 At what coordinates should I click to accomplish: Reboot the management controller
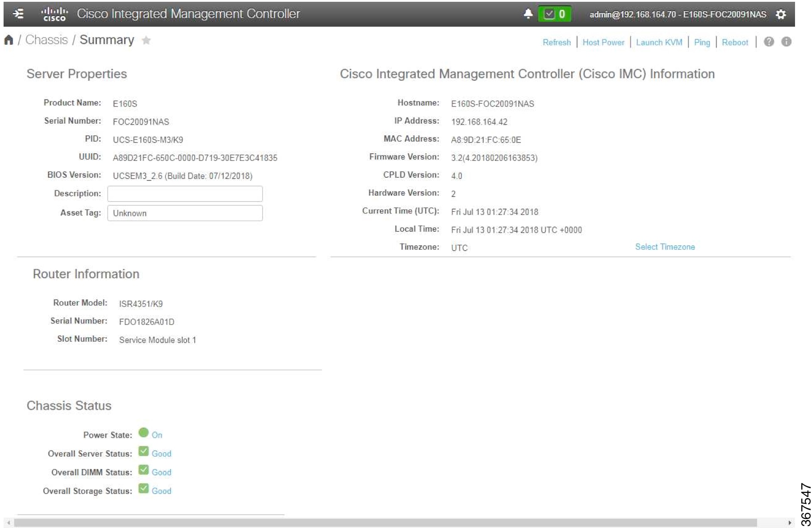735,42
